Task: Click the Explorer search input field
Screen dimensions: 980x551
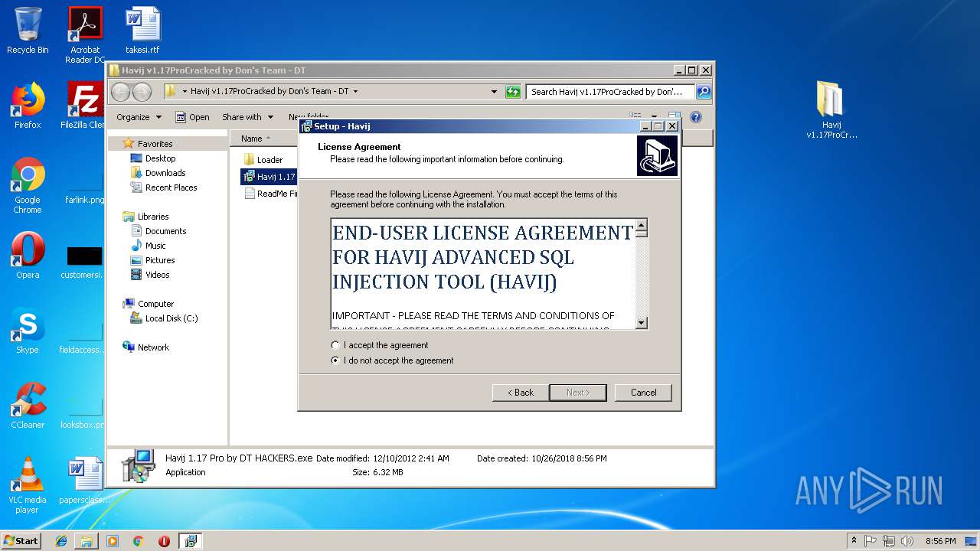Action: 611,91
